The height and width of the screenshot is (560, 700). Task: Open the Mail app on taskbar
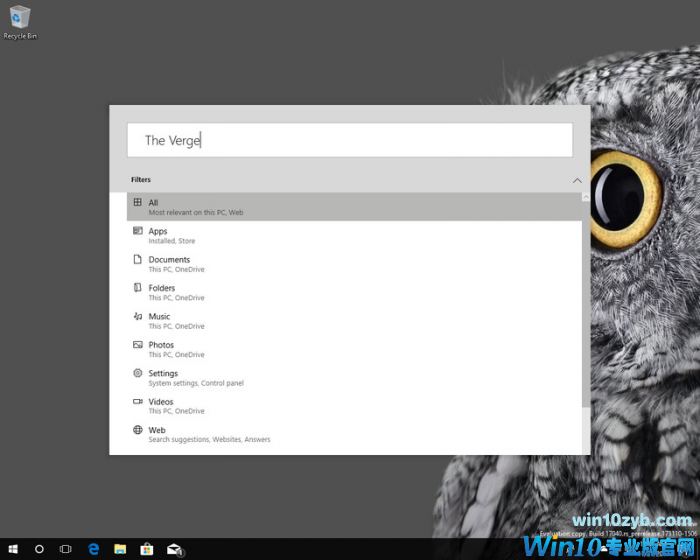click(x=174, y=549)
